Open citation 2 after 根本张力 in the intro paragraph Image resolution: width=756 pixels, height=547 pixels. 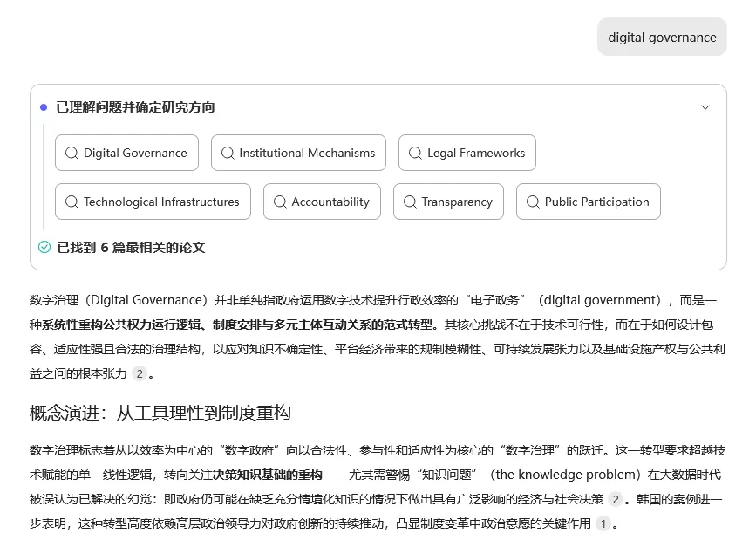tap(139, 373)
